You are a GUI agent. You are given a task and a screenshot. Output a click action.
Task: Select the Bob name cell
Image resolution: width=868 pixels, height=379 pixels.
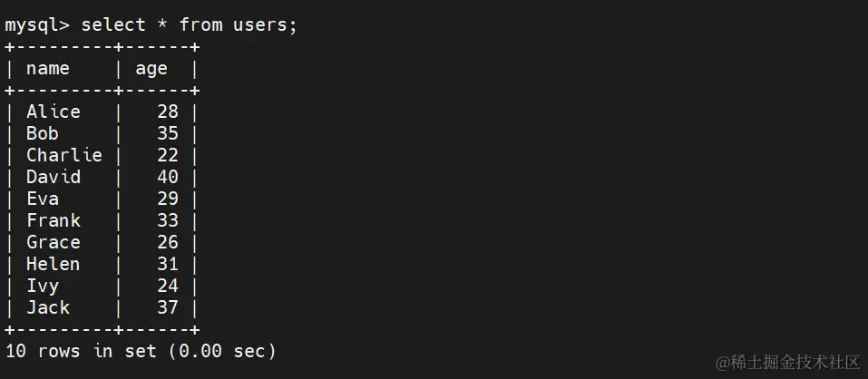pyautogui.click(x=42, y=133)
